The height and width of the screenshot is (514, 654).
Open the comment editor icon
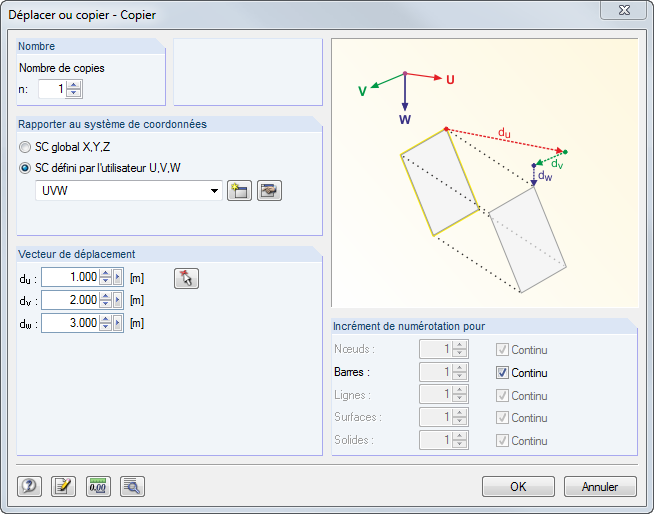tap(63, 486)
